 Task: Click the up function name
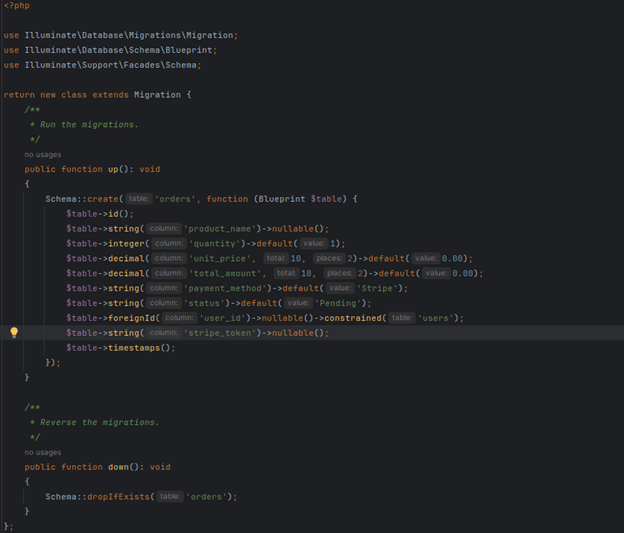click(x=113, y=169)
